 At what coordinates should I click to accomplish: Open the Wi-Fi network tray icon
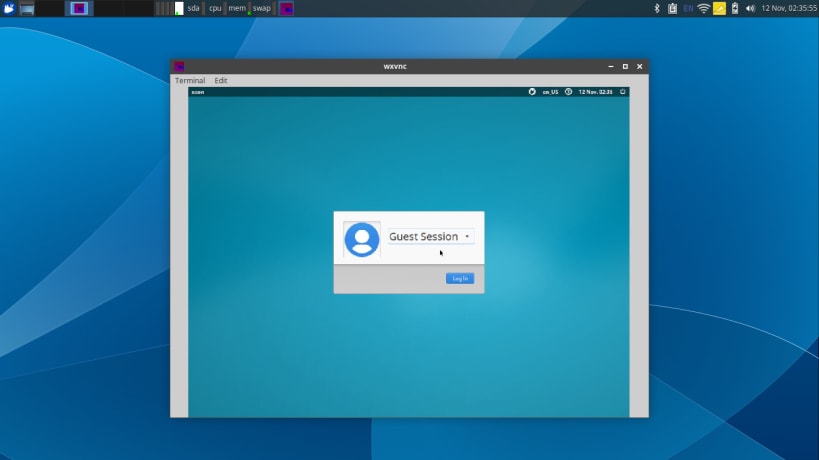[704, 8]
